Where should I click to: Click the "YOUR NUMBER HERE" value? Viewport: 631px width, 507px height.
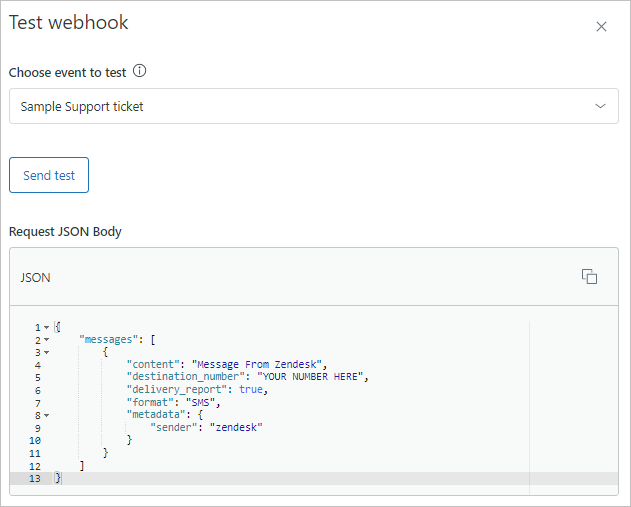310,377
